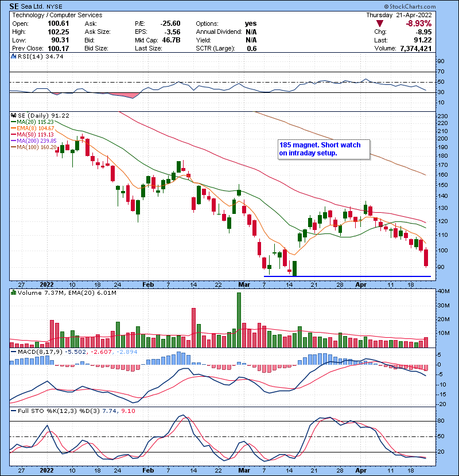The image size is (459, 476).
Task: Click the SE ticker symbol heading
Action: [14, 6]
